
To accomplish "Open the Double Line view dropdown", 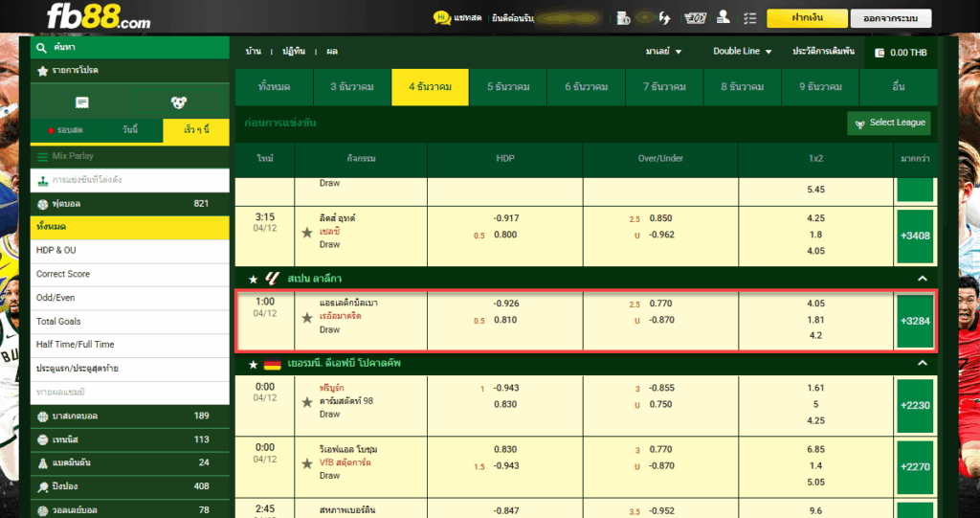I will coord(743,52).
